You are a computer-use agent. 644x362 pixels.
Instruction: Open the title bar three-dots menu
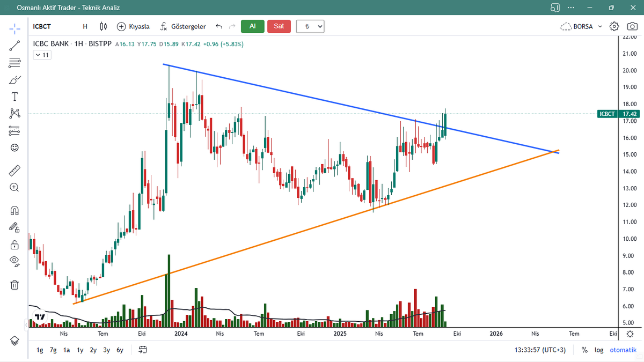(x=571, y=8)
